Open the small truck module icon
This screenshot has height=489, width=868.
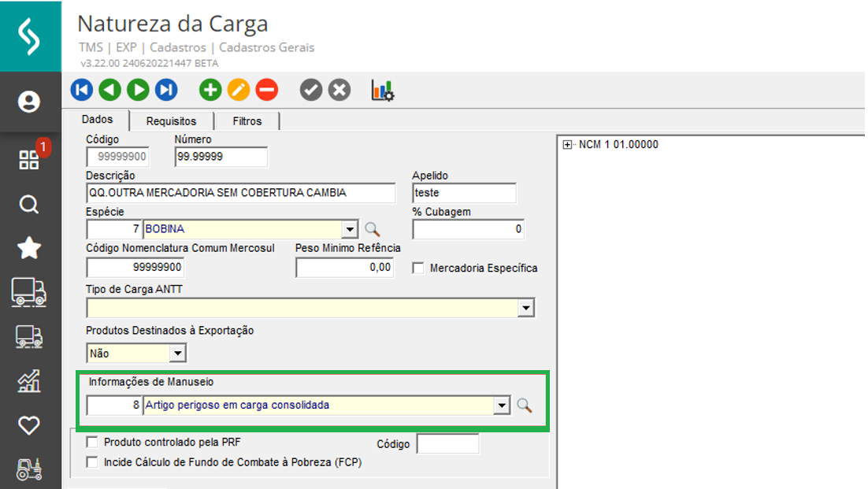pyautogui.click(x=29, y=337)
